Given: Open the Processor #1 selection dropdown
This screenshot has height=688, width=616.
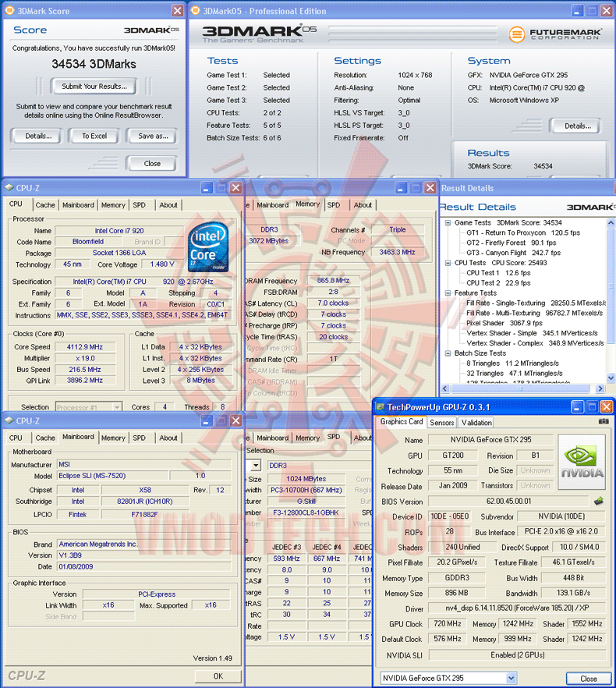Looking at the screenshot, I should [x=117, y=407].
